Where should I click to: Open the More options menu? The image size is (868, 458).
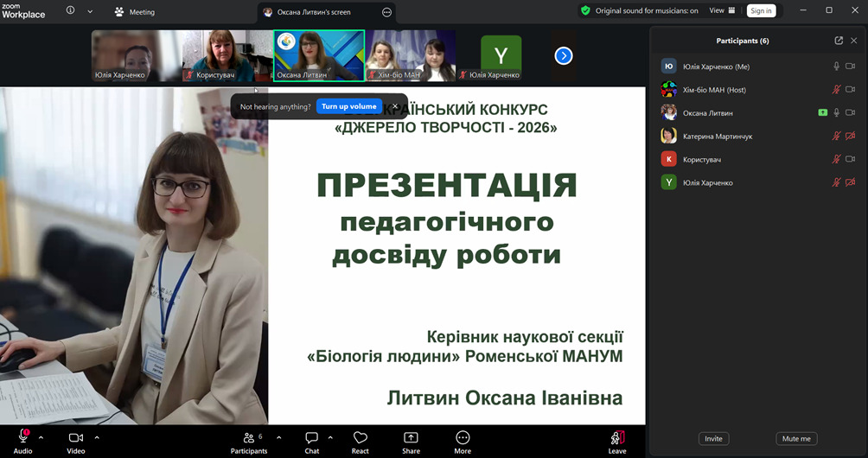click(x=463, y=441)
